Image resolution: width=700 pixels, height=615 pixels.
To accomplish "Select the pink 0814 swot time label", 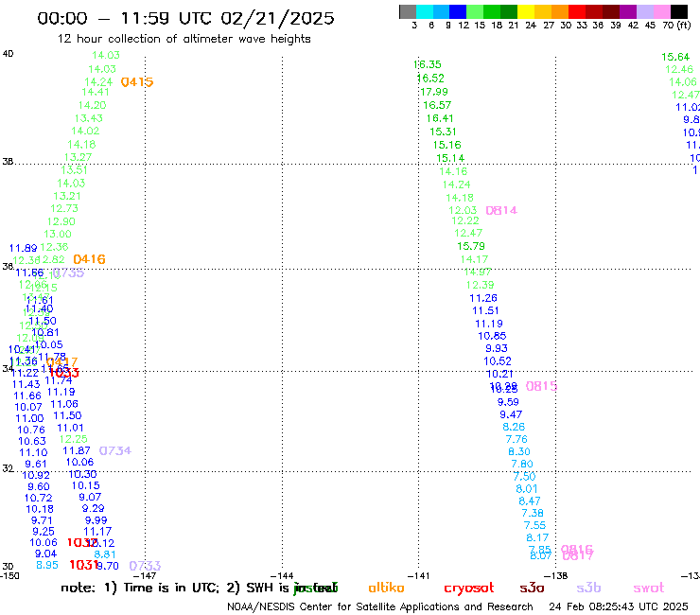I will (x=501, y=210).
